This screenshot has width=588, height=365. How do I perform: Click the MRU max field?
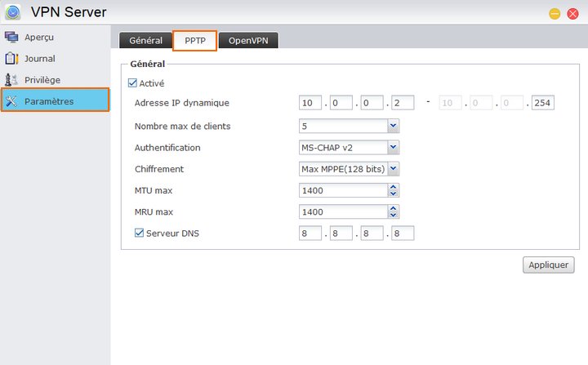click(x=343, y=211)
